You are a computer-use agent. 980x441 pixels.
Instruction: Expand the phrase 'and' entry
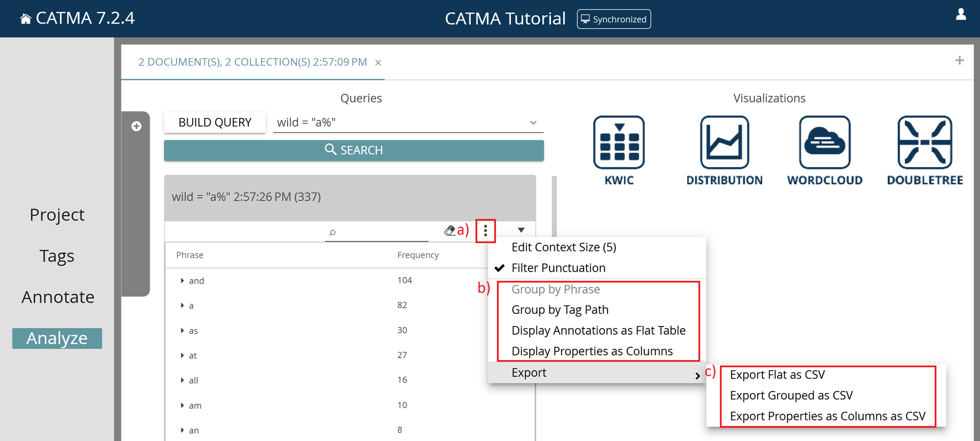182,280
